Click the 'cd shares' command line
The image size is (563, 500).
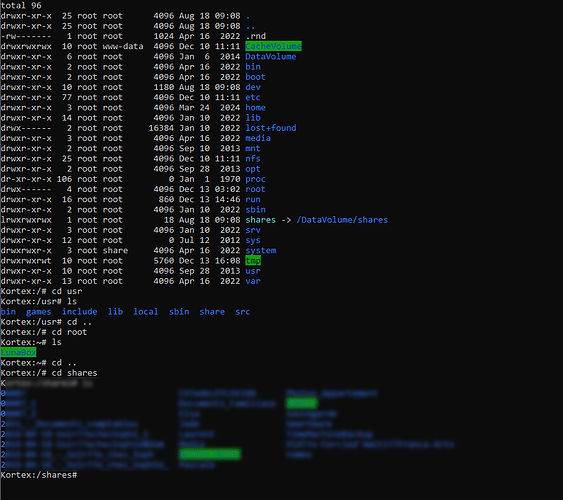coord(49,373)
